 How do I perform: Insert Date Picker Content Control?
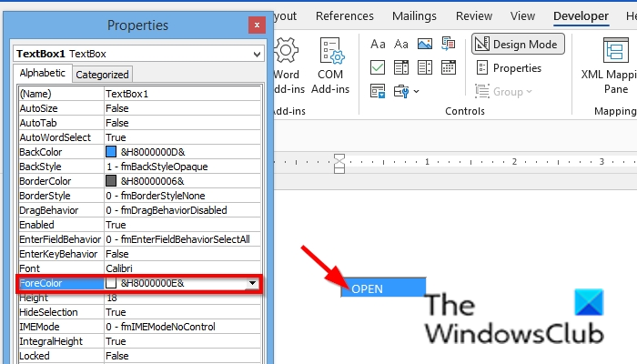[x=448, y=67]
